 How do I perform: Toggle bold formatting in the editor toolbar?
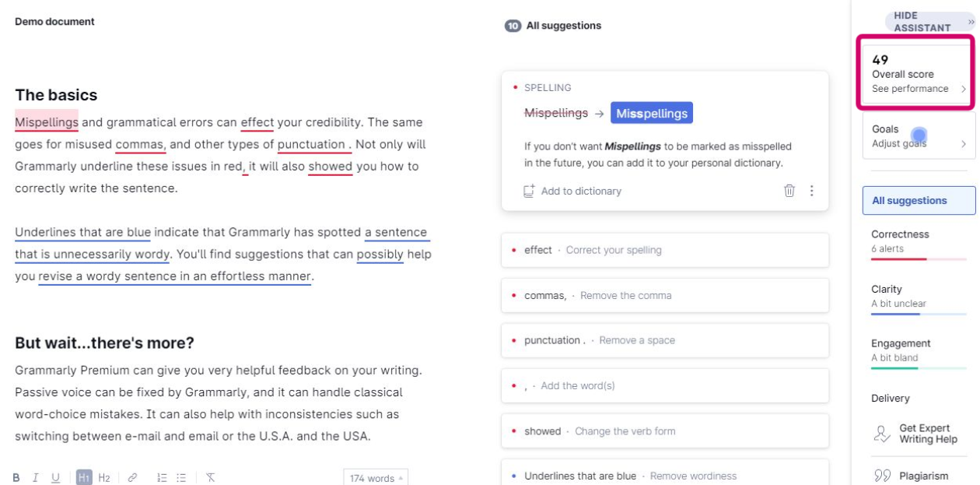(16, 478)
